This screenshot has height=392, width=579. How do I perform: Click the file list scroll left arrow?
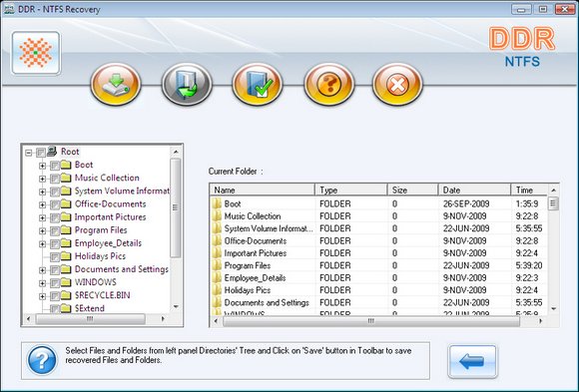pos(216,321)
